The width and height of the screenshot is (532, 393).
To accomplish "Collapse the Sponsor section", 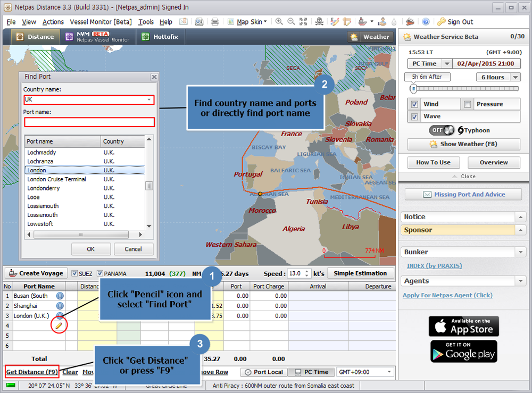I will tap(520, 230).
